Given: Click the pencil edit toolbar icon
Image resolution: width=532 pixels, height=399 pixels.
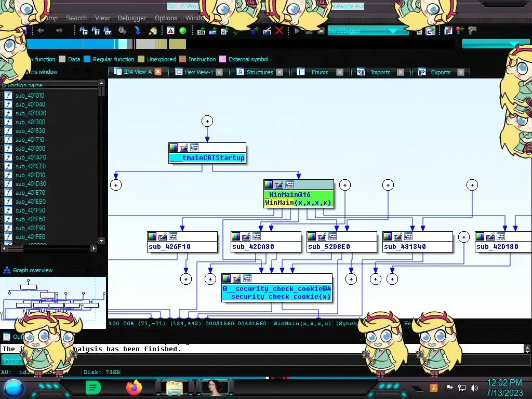Looking at the screenshot, I should [x=267, y=31].
